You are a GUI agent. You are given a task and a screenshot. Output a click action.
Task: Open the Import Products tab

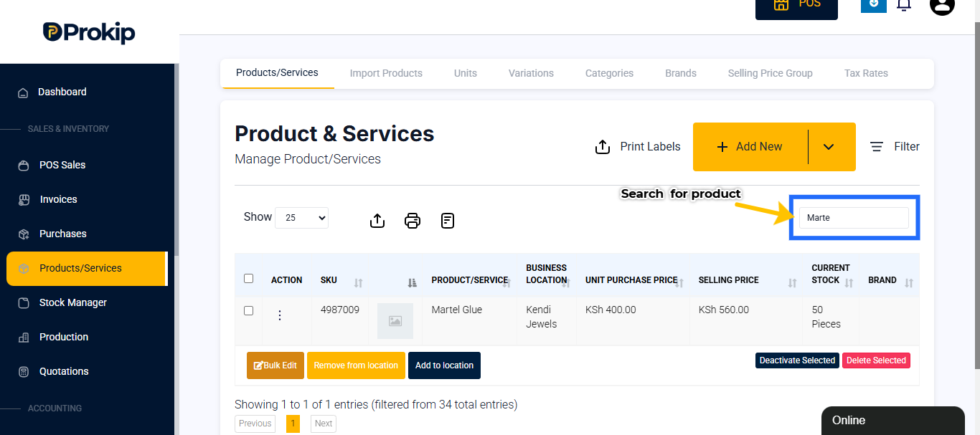pyautogui.click(x=386, y=73)
